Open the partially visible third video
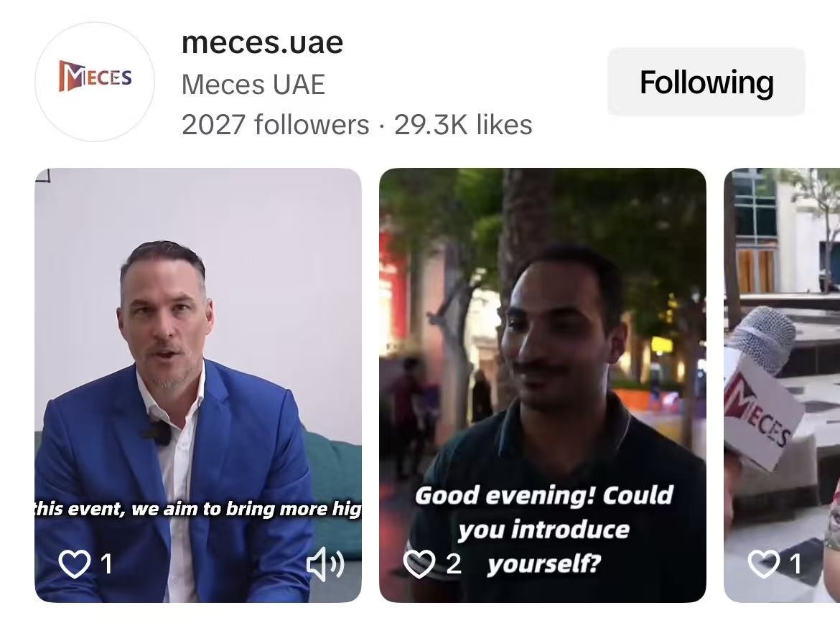Viewport: 840px width, 633px height. [782, 385]
